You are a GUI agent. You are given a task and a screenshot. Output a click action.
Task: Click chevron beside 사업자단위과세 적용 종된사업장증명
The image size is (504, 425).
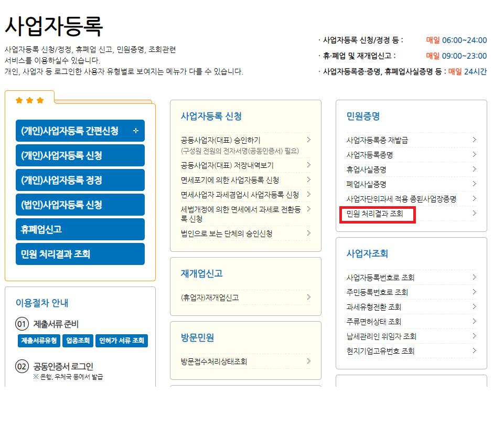[475, 198]
